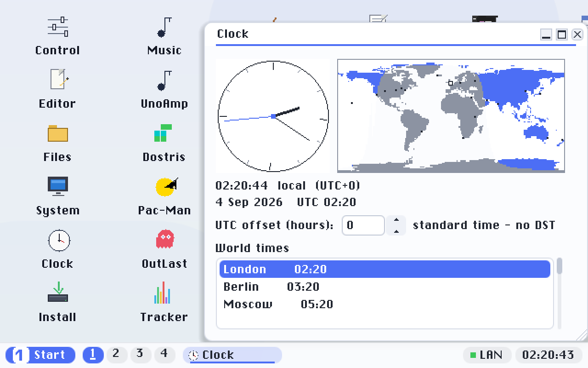This screenshot has height=368, width=588.
Task: Minimize the Clock window
Action: (546, 34)
